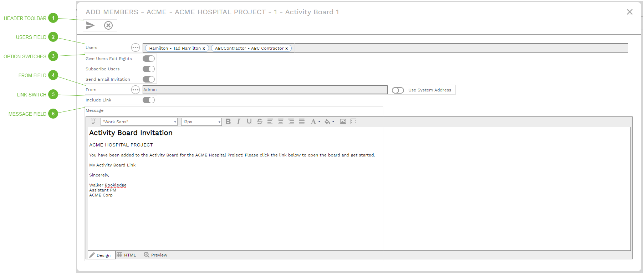
Task: Switch to the HTML editor tab
Action: (127, 255)
